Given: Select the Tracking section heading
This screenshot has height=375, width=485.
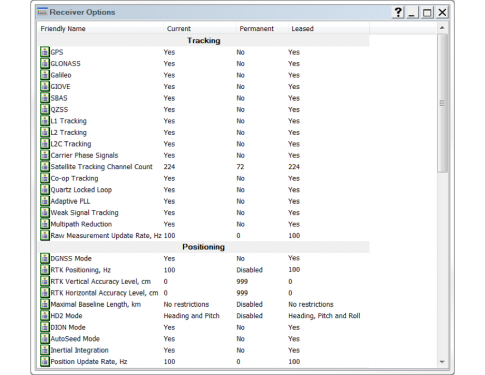Looking at the screenshot, I should coord(204,41).
